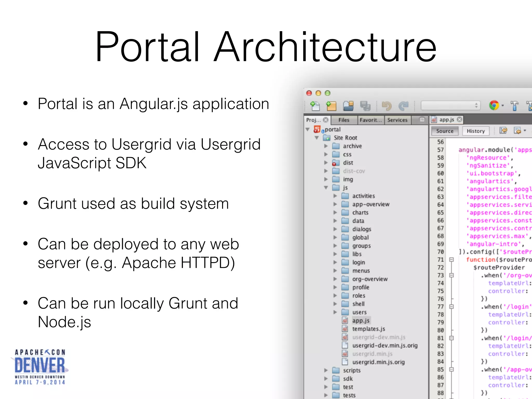The height and width of the screenshot is (399, 532).
Task: Switch to the Files tab
Action: click(344, 120)
